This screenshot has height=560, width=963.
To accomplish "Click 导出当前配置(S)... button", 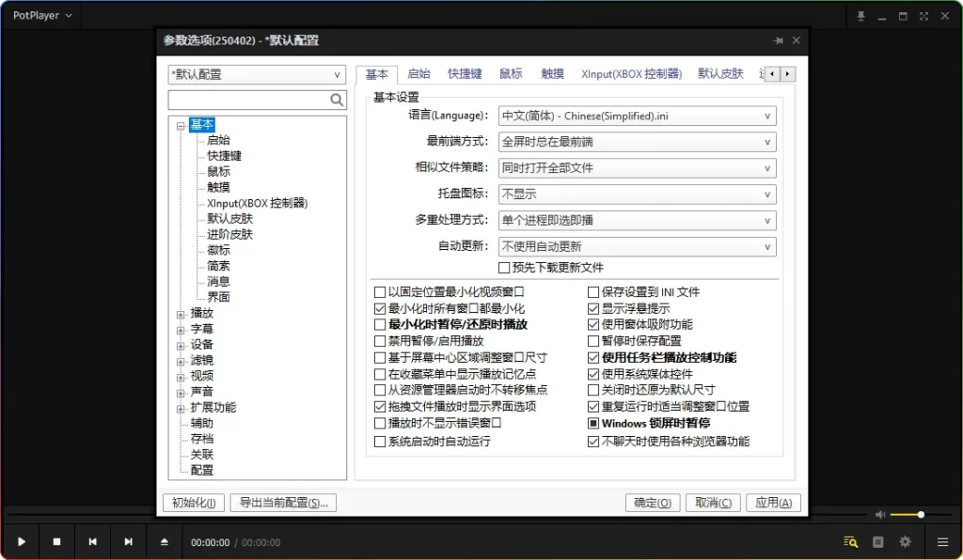I will click(x=283, y=503).
